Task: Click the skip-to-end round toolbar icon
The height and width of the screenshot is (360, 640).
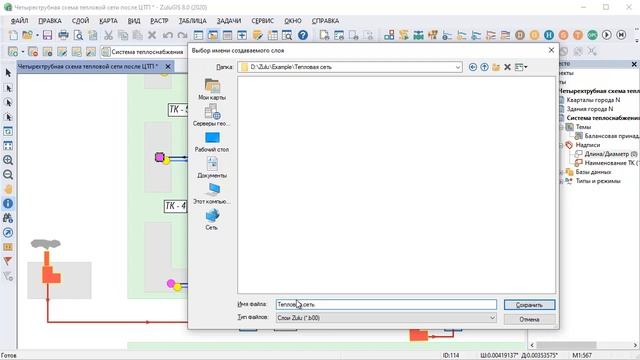Action: coord(621,35)
